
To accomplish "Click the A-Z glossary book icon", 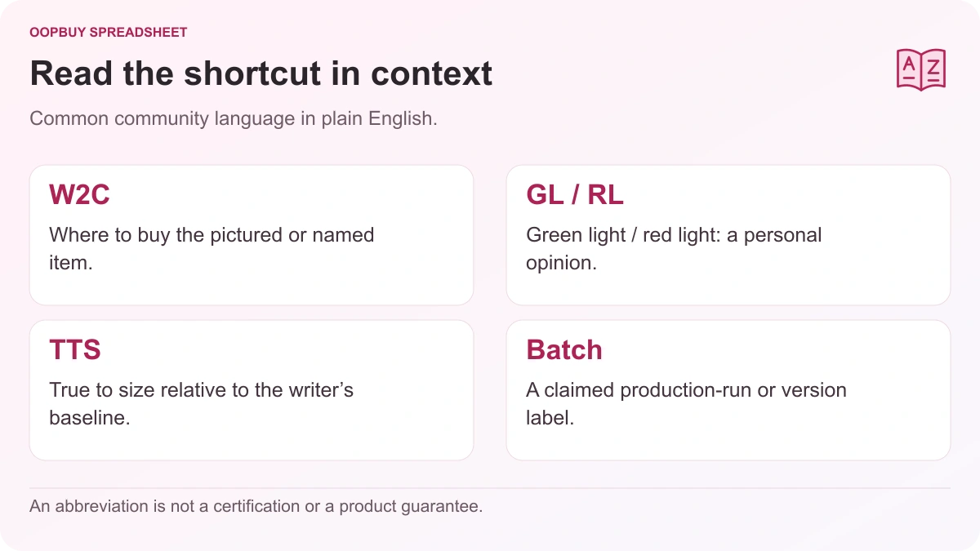I will point(920,69).
